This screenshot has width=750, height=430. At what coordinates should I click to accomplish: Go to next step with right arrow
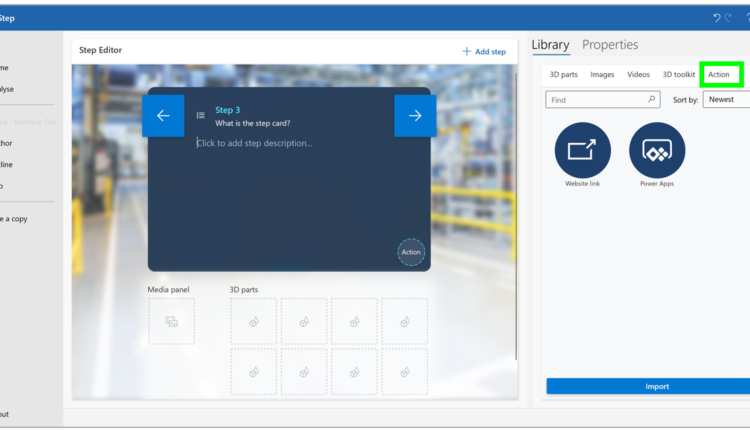pyautogui.click(x=415, y=116)
